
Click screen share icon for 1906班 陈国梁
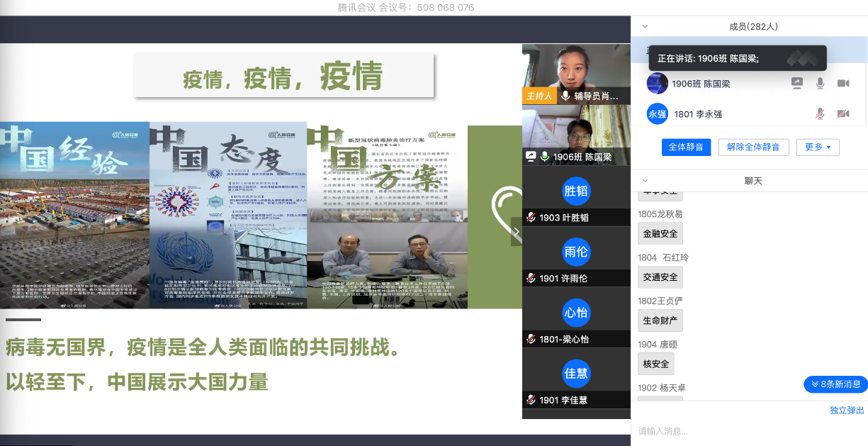pyautogui.click(x=797, y=84)
